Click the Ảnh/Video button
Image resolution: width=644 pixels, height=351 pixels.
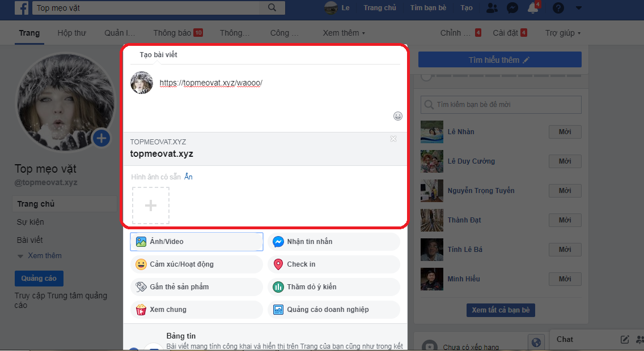(x=196, y=242)
